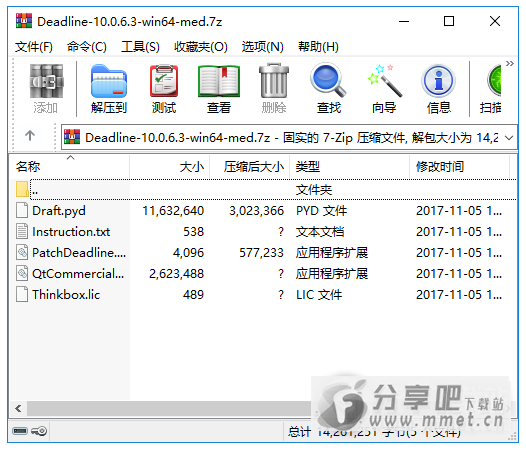Click the Draft.pyd file icon
Image resolution: width=526 pixels, height=450 pixels.
(22, 210)
